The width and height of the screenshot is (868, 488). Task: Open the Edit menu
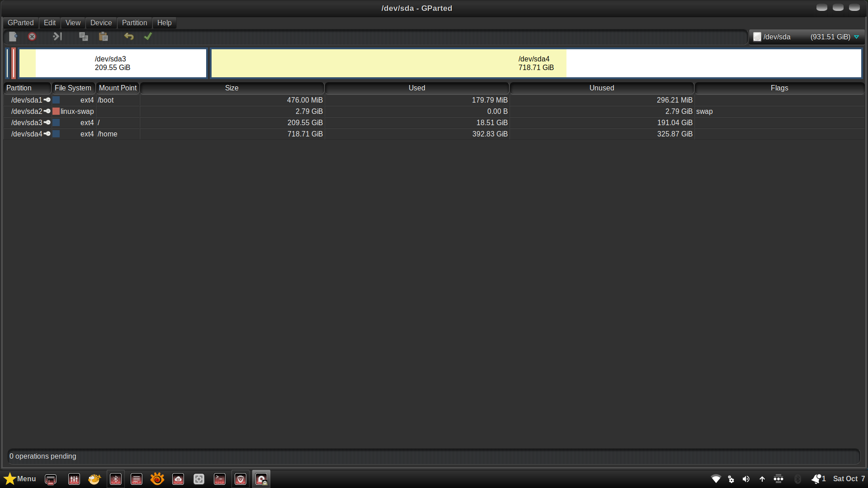[50, 23]
